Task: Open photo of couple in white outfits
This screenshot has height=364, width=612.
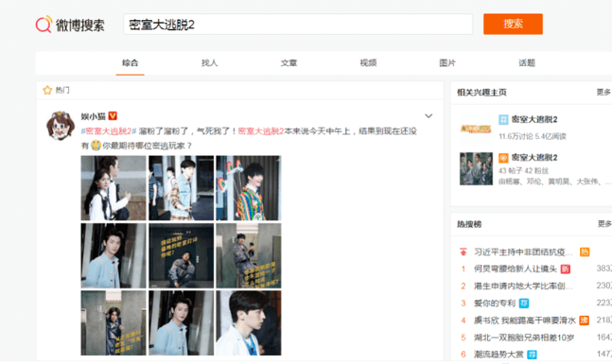Action: tap(114, 188)
